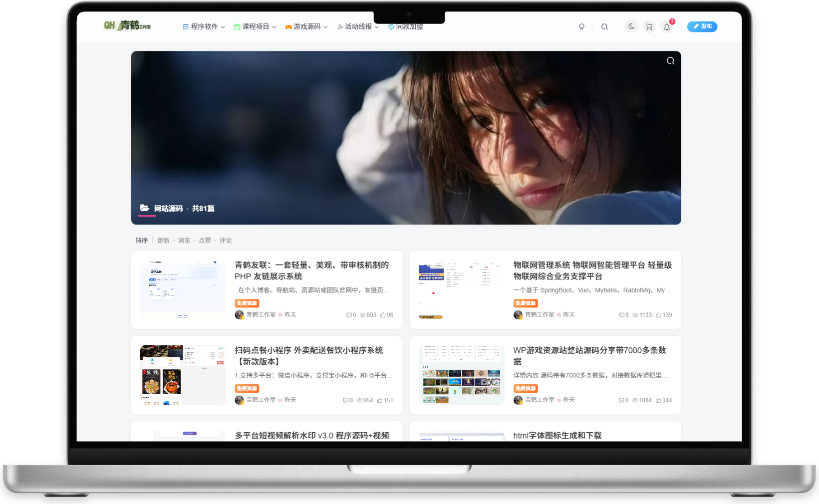Screen dimensions: 819x504
Task: Open 多平台短视频解析水印 post title
Action: (x=312, y=436)
